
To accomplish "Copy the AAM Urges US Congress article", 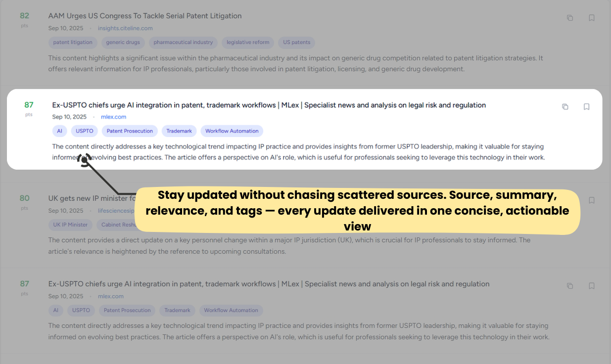I will click(x=570, y=18).
